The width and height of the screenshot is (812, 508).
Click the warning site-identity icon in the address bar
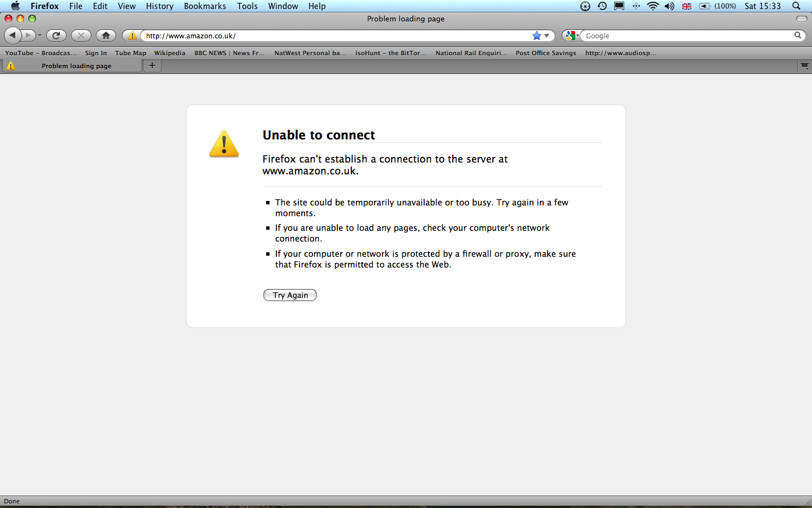click(x=132, y=36)
